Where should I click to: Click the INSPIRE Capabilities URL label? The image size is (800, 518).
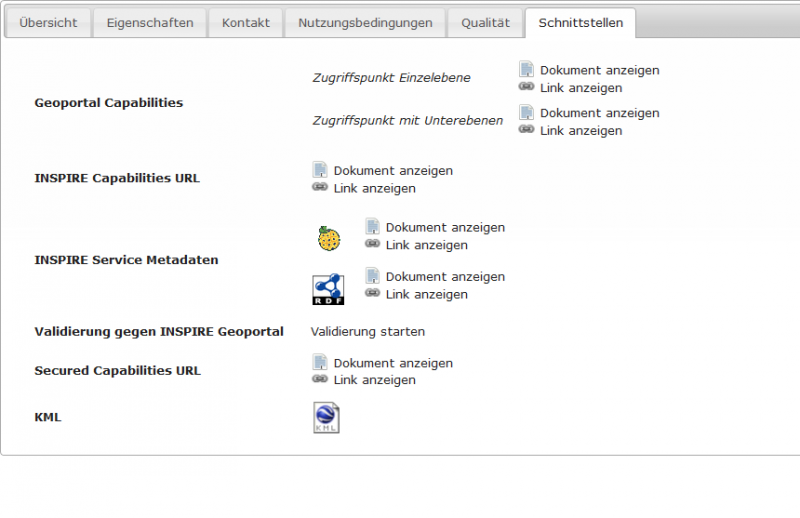click(x=117, y=179)
